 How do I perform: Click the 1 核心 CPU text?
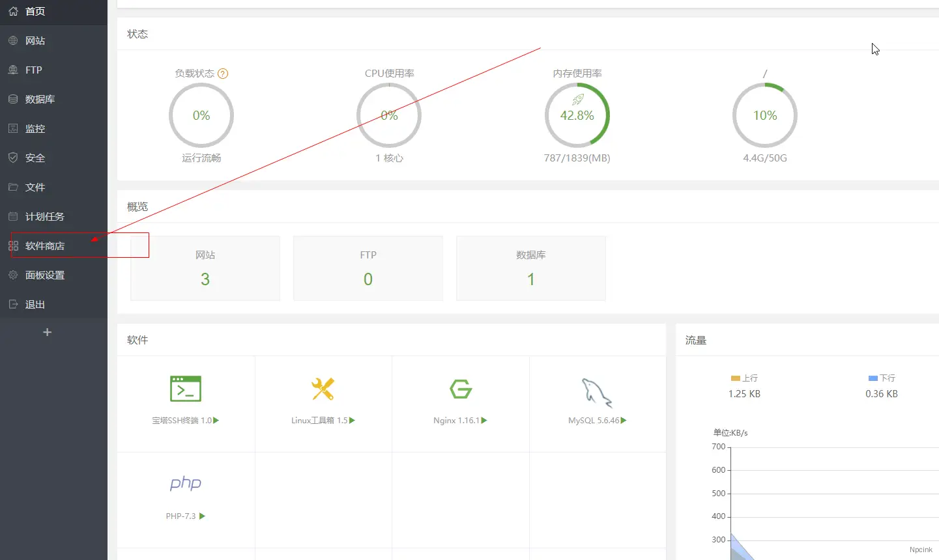(389, 158)
